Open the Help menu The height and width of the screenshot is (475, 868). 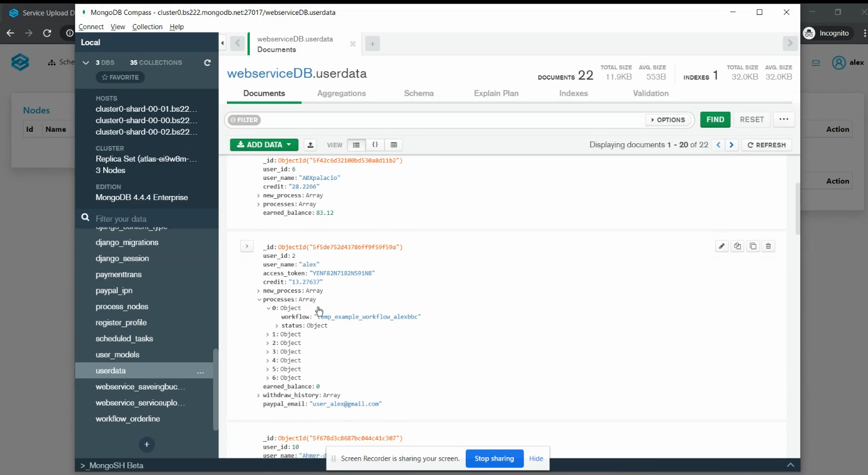[x=176, y=27]
